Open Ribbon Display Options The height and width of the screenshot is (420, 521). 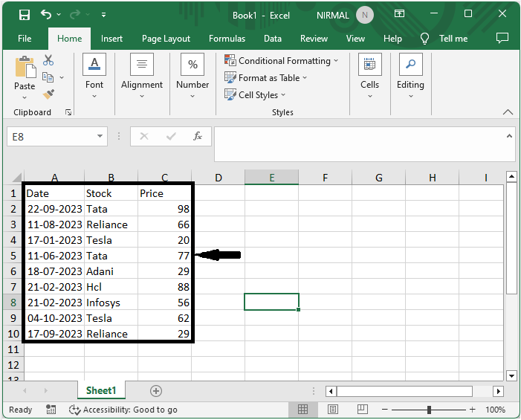399,13
